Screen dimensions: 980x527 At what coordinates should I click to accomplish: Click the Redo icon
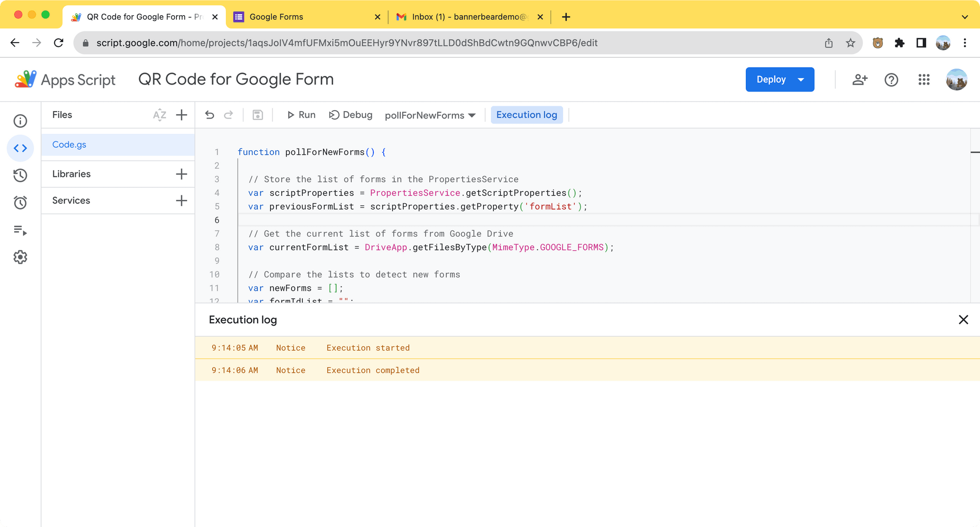228,115
